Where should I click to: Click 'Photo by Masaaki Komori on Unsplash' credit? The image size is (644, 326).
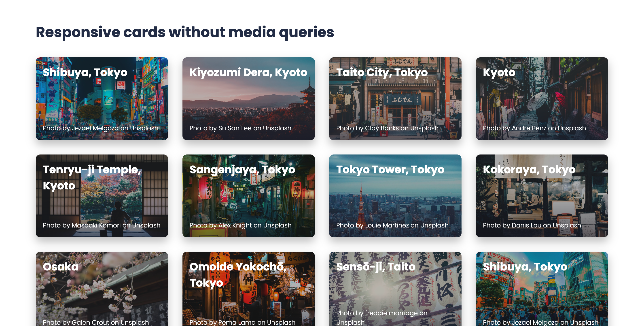tap(102, 225)
